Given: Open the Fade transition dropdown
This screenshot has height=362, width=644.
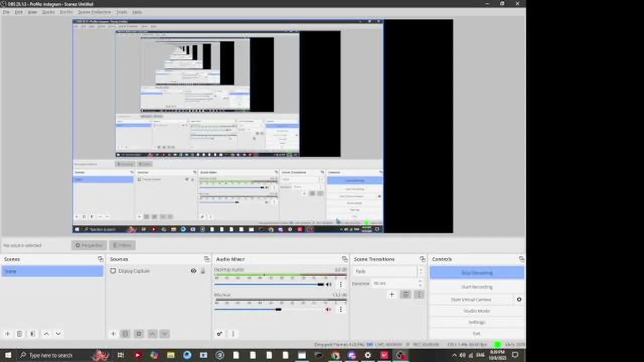Looking at the screenshot, I should click(x=388, y=271).
